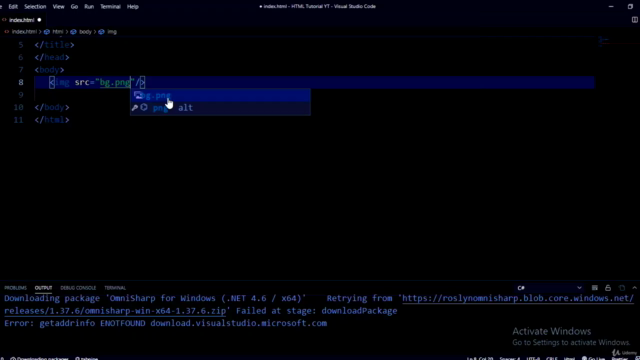Start the Go Live server

594,358
